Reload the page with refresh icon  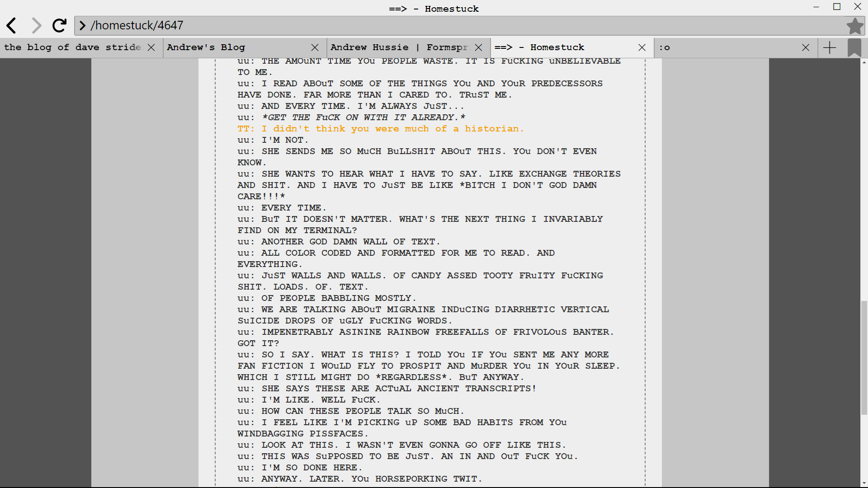pyautogui.click(x=59, y=26)
